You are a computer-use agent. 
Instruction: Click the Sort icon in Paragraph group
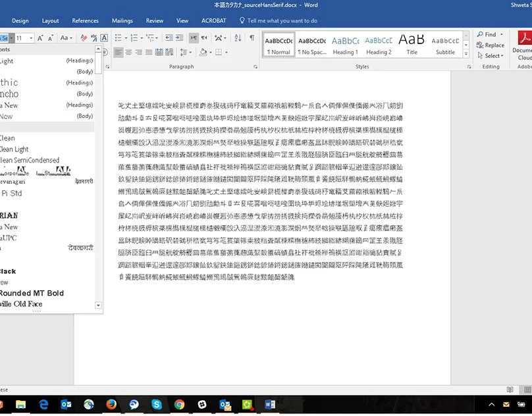tap(236, 38)
